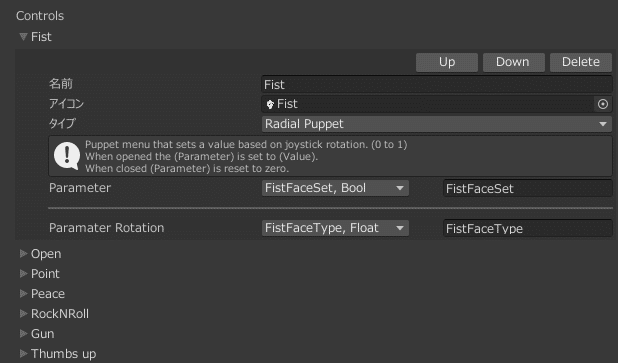Click the FistFaceType rotation text field

527,228
